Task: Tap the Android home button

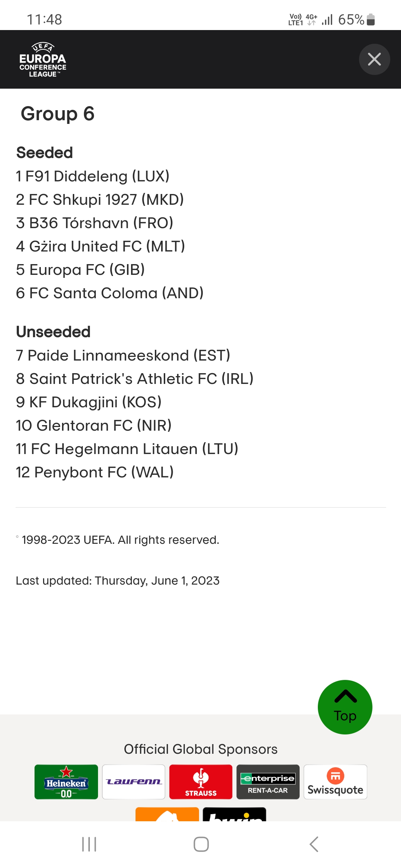Action: click(x=201, y=844)
